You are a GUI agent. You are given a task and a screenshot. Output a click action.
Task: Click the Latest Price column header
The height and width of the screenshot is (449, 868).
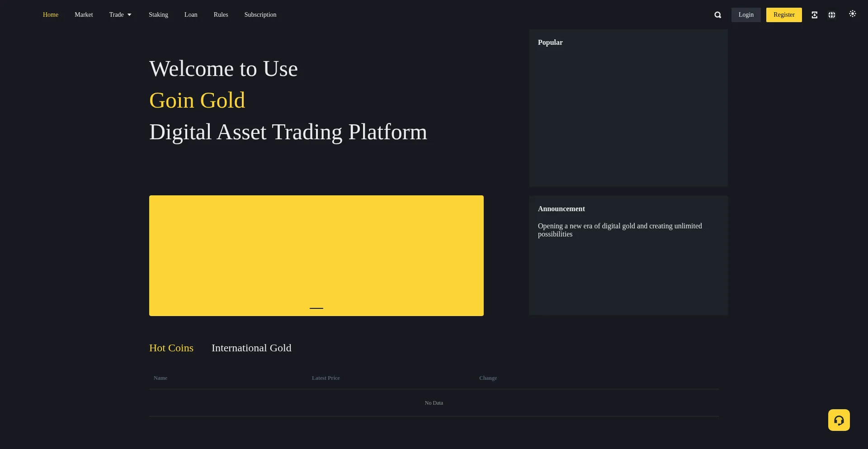coord(325,378)
